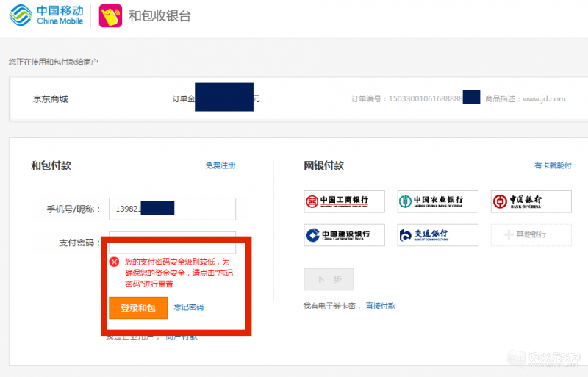Open the 忘记密码 link
The height and width of the screenshot is (377, 588).
tap(189, 307)
